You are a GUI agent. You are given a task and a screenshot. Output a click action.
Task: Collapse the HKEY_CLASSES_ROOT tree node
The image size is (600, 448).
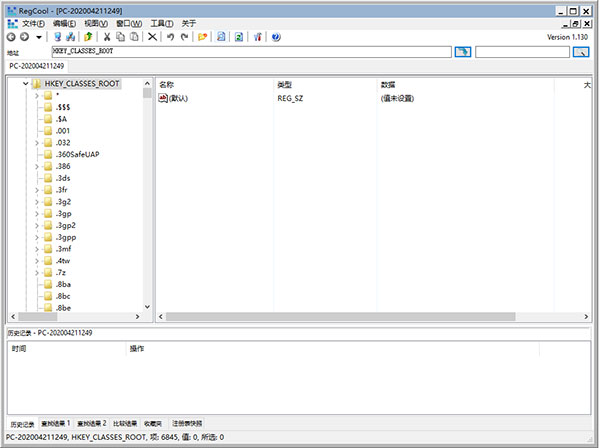click(25, 85)
